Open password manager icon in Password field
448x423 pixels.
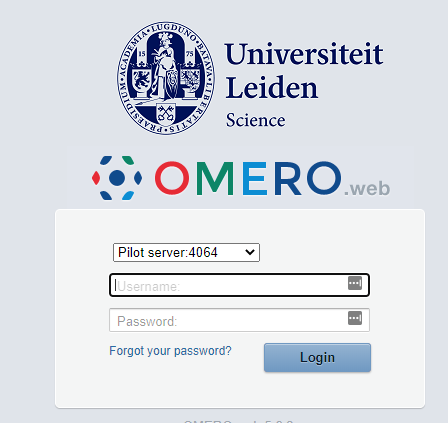point(355,318)
